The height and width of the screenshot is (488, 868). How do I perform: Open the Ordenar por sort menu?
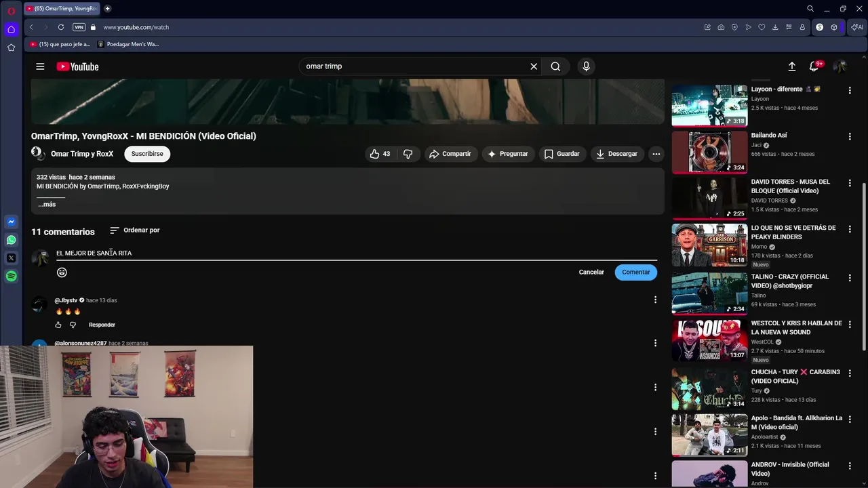pos(135,230)
